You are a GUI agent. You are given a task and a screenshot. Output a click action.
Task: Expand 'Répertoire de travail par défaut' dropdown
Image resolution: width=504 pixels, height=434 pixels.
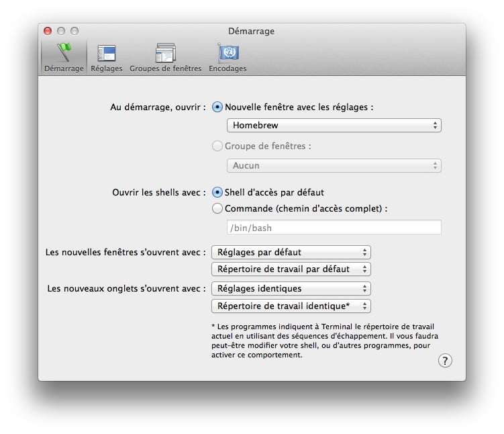[x=291, y=269]
